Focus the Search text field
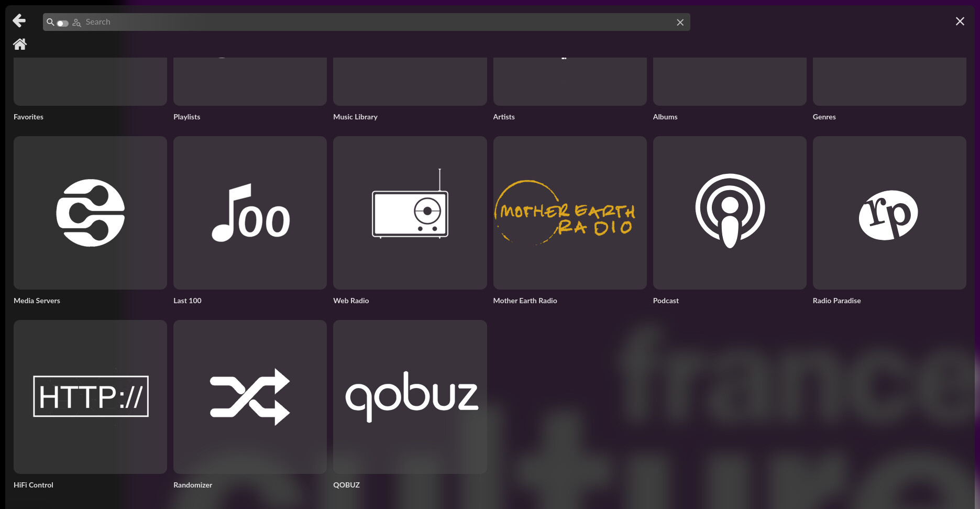 pyautogui.click(x=367, y=22)
